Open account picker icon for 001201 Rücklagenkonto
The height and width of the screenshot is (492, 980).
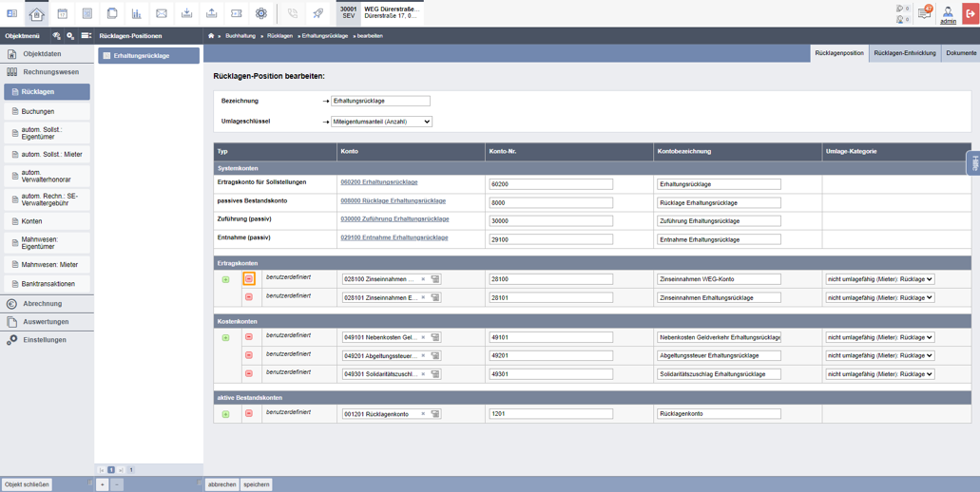click(x=435, y=414)
